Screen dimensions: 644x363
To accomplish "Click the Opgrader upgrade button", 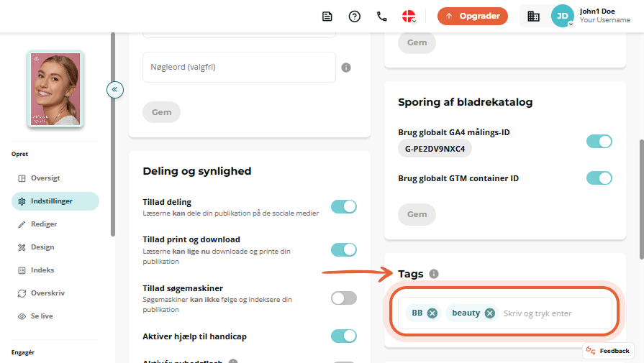I will click(x=472, y=16).
